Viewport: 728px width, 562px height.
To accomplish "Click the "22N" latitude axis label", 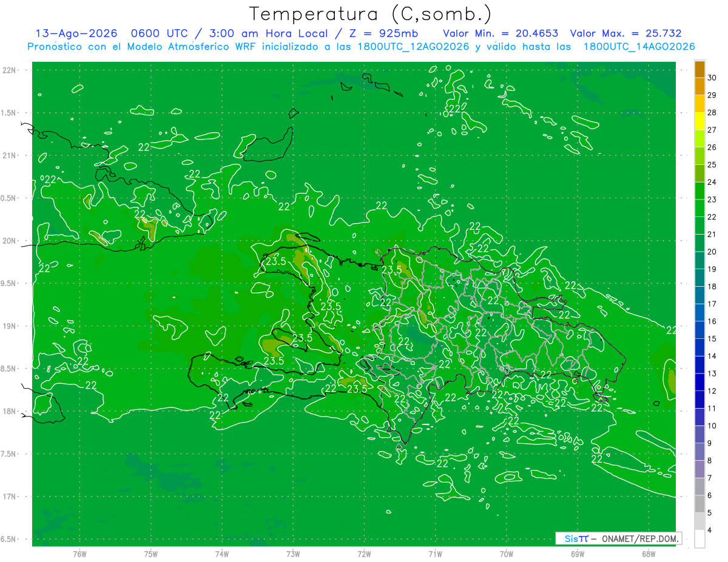I will point(10,70).
